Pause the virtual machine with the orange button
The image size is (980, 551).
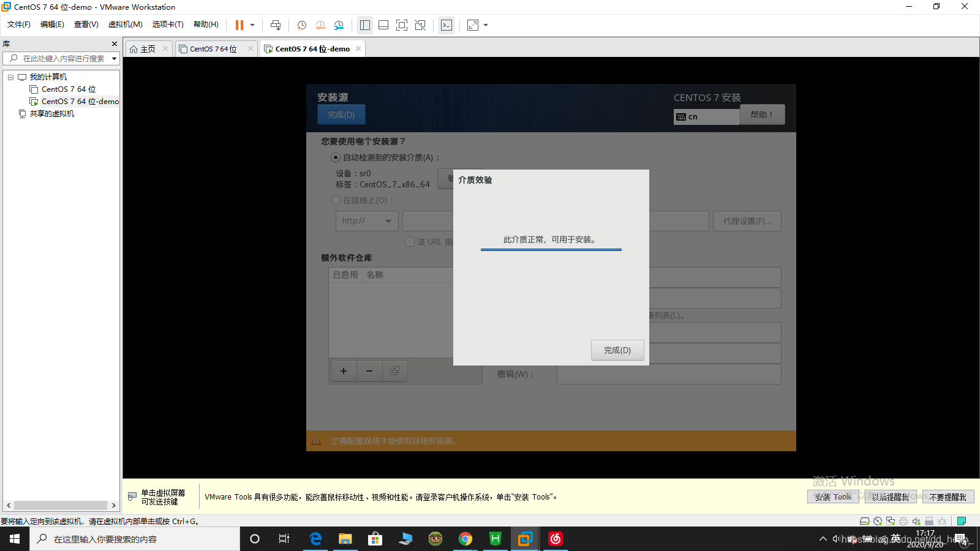tap(239, 25)
